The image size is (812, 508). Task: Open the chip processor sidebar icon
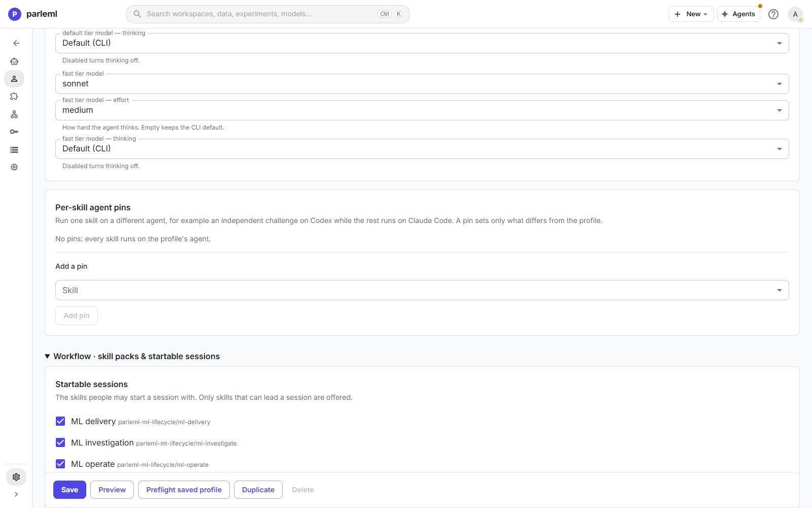[x=14, y=167]
